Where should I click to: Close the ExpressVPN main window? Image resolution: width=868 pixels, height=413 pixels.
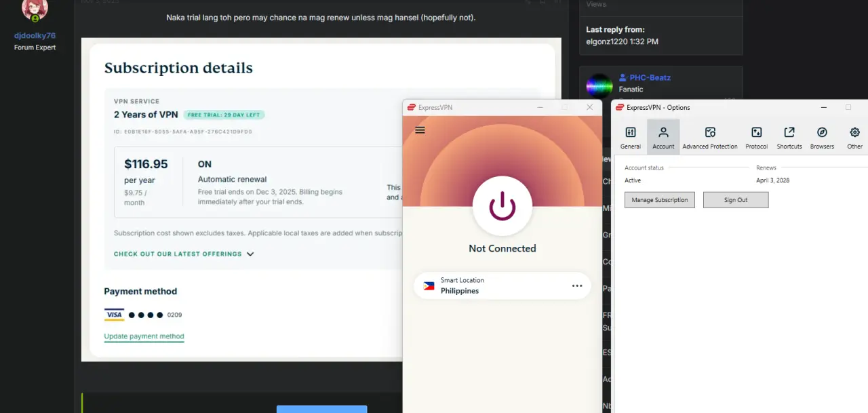[589, 107]
